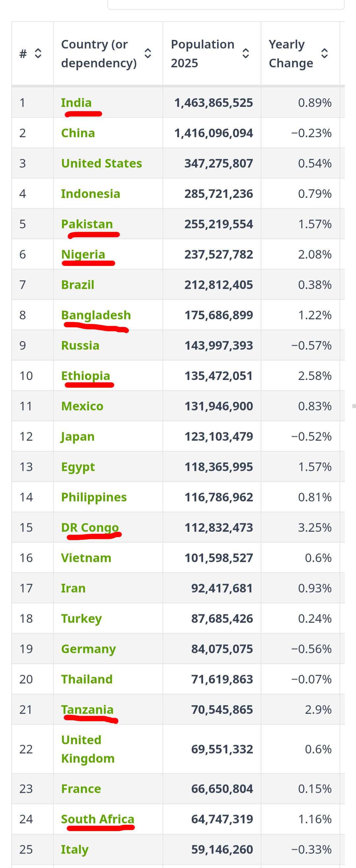356x868 pixels.
Task: Open the Nigeria country page
Action: point(83,254)
